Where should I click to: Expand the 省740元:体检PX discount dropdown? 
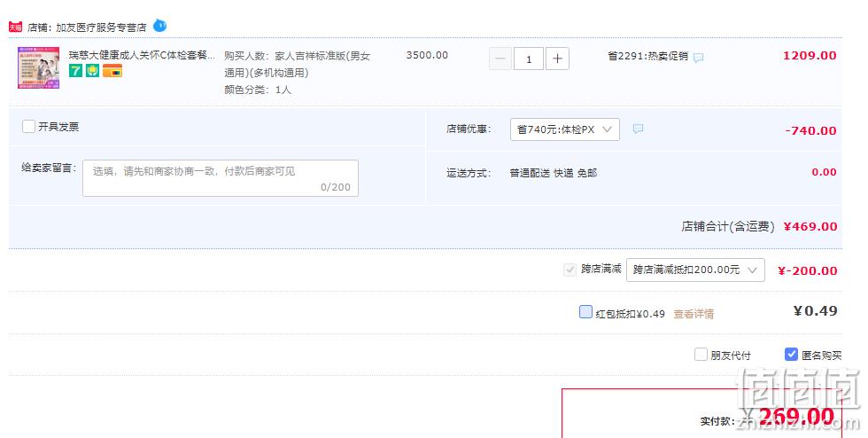[565, 129]
